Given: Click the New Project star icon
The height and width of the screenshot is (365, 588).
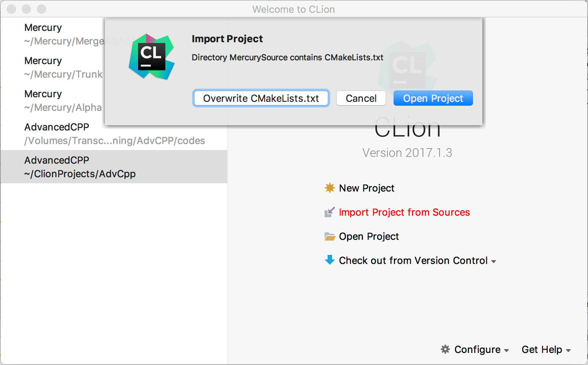Looking at the screenshot, I should click(330, 188).
